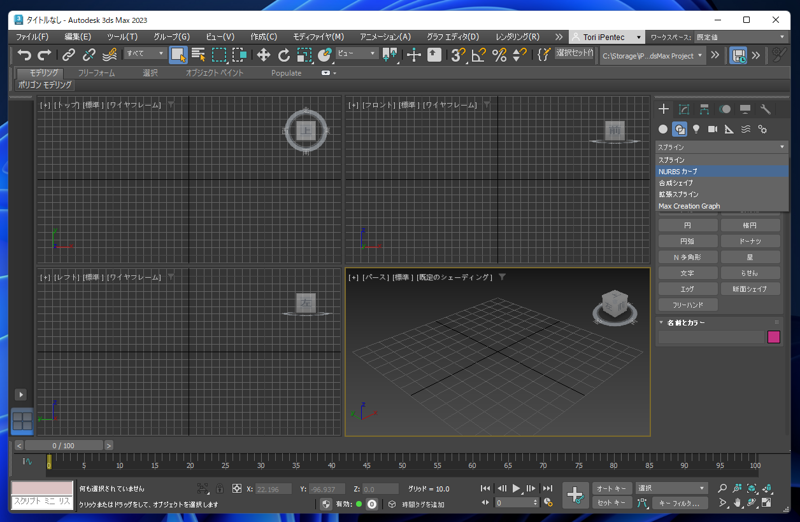Click the object name input field
The image size is (800, 522).
[711, 337]
